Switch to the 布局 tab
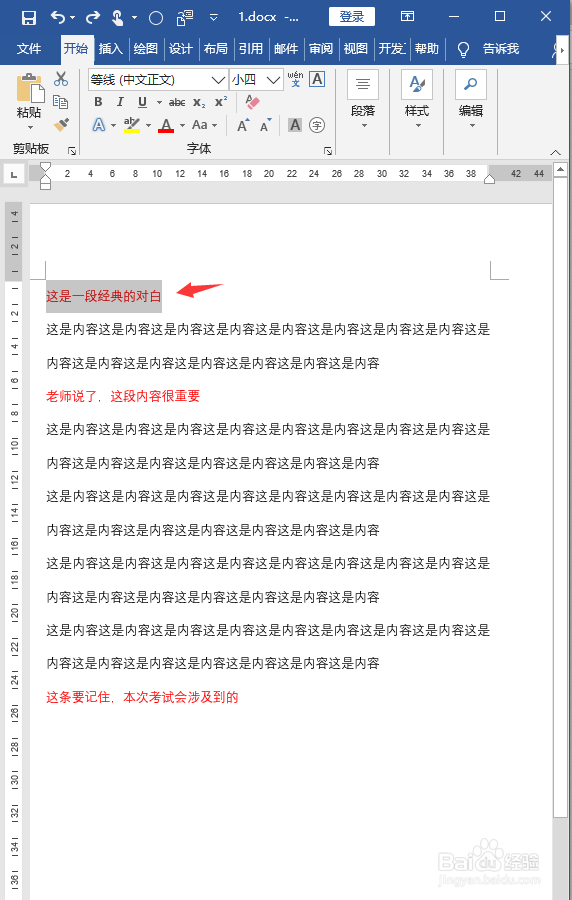 [x=215, y=49]
